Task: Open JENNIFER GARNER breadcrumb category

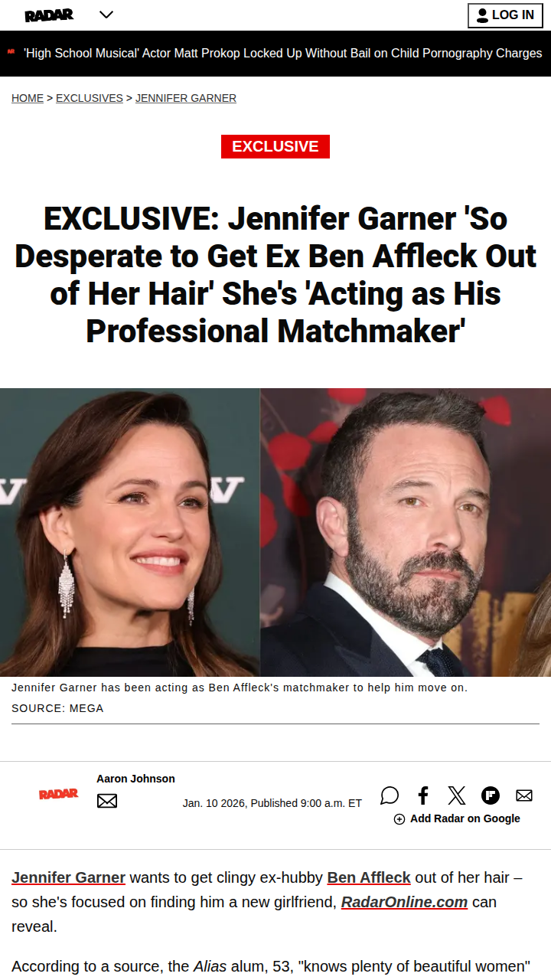Action: point(186,98)
